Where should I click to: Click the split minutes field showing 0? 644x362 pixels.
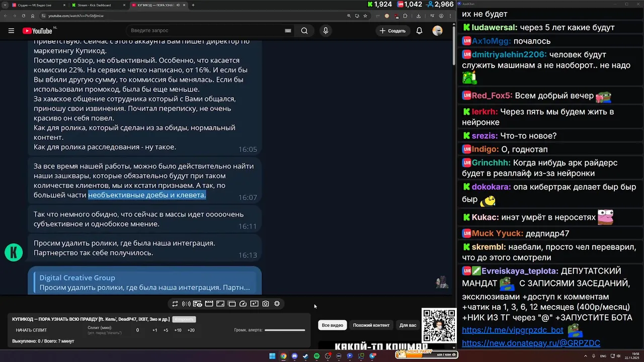pos(137,330)
